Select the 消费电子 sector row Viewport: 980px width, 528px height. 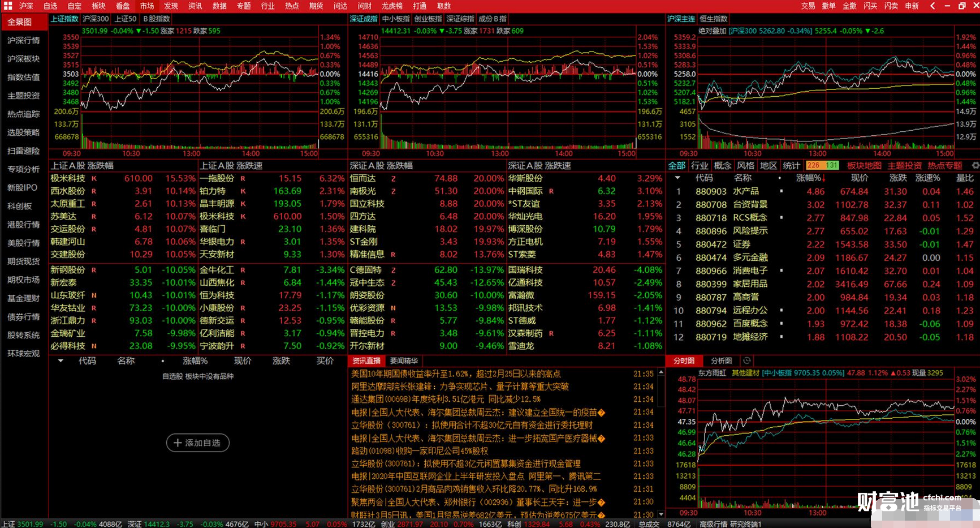click(823, 271)
